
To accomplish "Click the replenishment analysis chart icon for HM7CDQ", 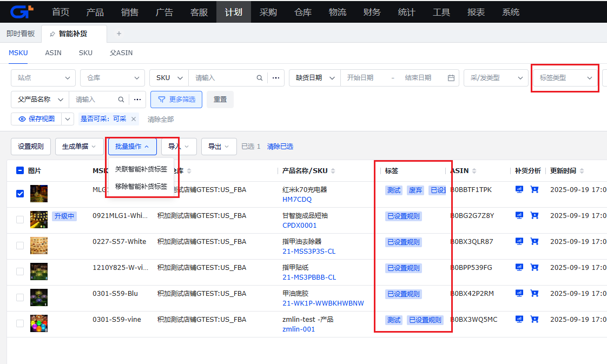I will click(x=519, y=190).
